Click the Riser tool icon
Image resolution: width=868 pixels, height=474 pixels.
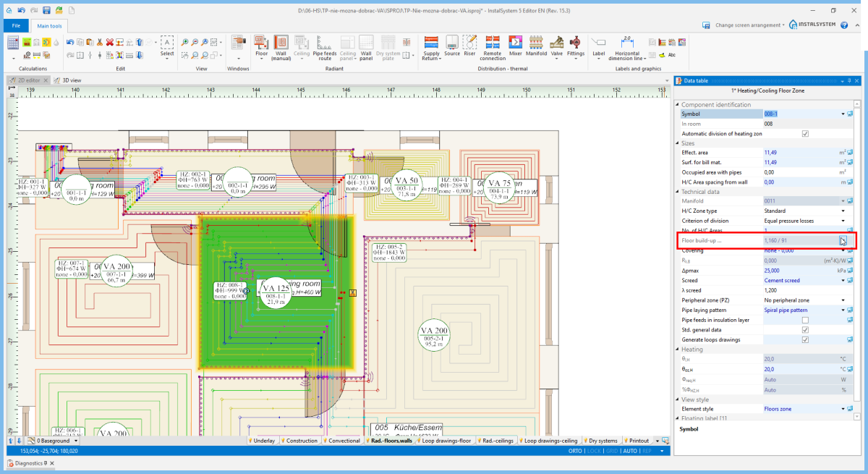pyautogui.click(x=469, y=43)
